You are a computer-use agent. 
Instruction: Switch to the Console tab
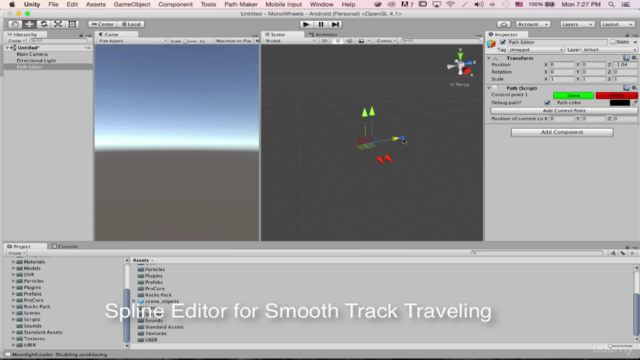click(x=65, y=247)
